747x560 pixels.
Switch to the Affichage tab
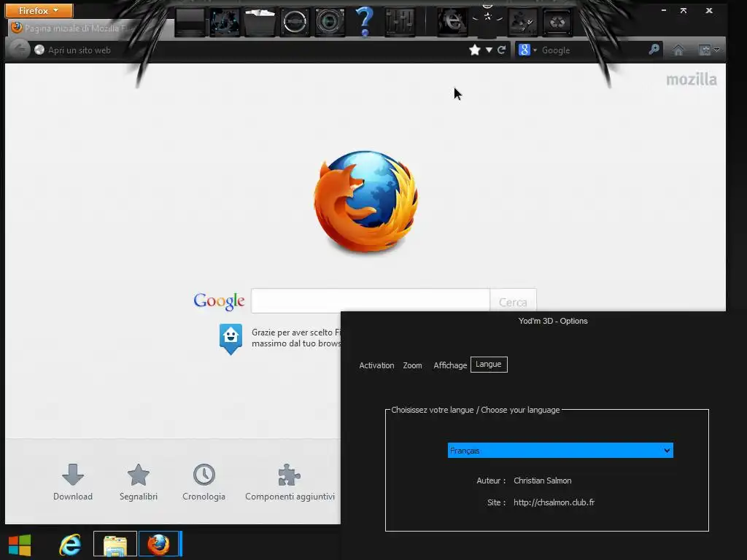point(449,365)
